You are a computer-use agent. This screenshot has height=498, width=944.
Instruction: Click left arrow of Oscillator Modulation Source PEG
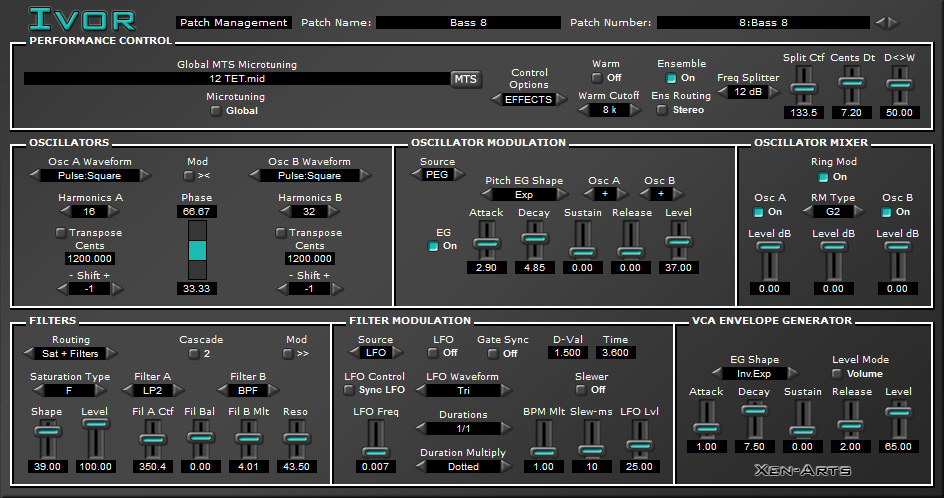pos(416,175)
